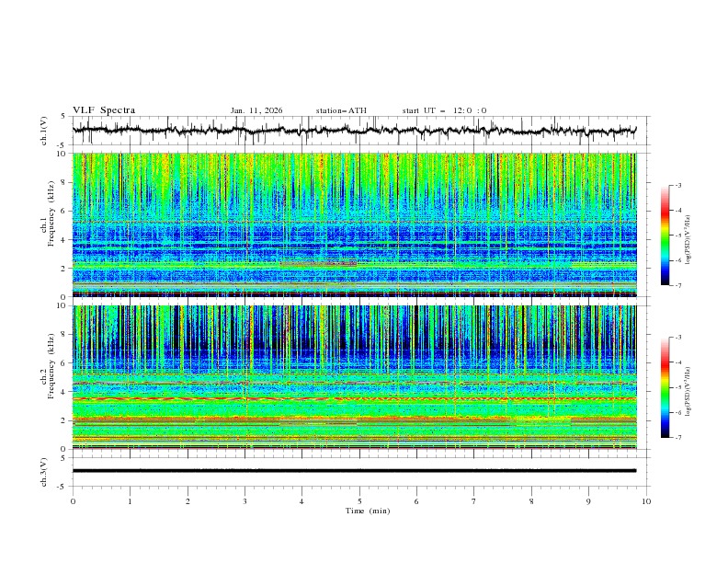728x563 pixels.
Task: Click time axis tick label '10'
Action: (646, 501)
